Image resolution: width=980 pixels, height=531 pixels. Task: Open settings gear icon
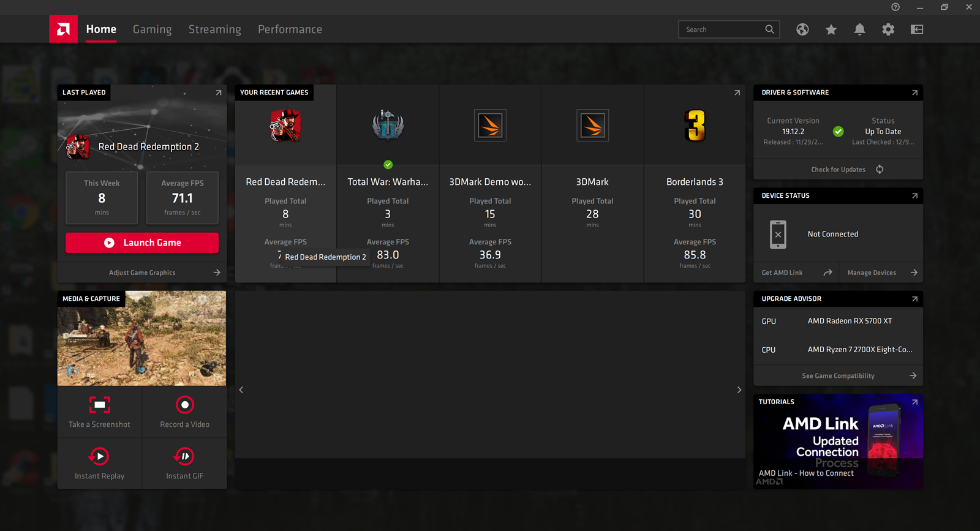pyautogui.click(x=888, y=29)
